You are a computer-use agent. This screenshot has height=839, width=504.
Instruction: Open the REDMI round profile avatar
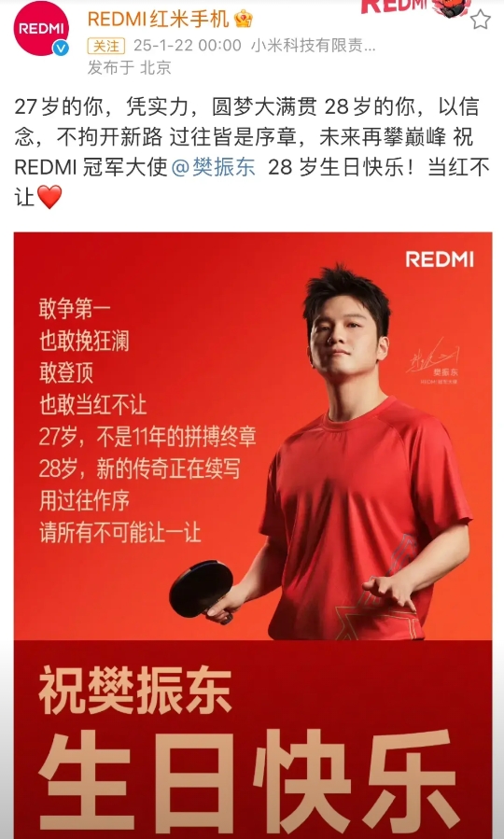(x=41, y=29)
